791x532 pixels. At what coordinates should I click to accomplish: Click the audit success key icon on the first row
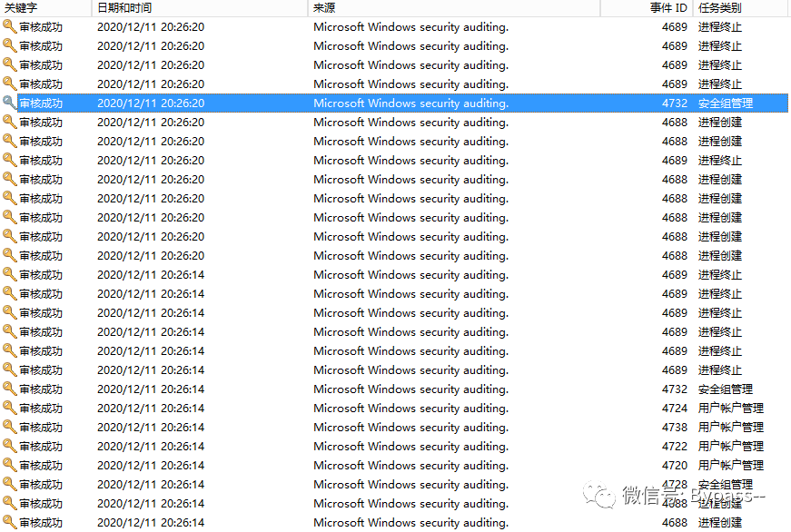7,26
